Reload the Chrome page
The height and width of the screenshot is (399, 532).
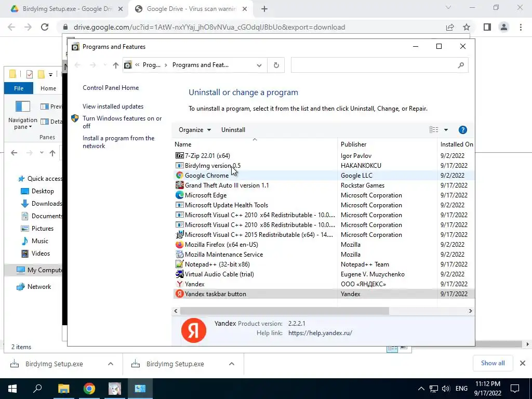45,27
